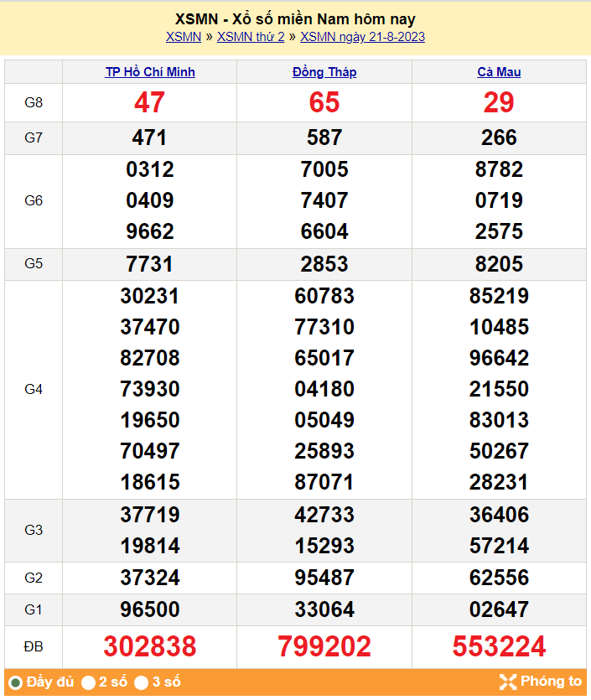Click the G8 result 29 for Cà Mau

[499, 102]
